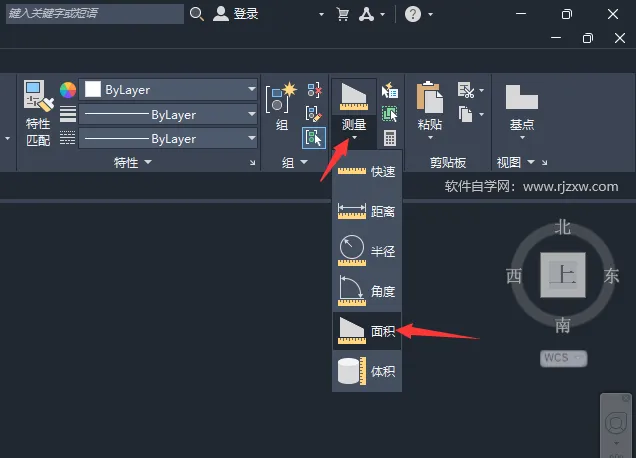Select the Ungroup icon with red X
Viewport: 636px width, 458px height.
pos(314,90)
